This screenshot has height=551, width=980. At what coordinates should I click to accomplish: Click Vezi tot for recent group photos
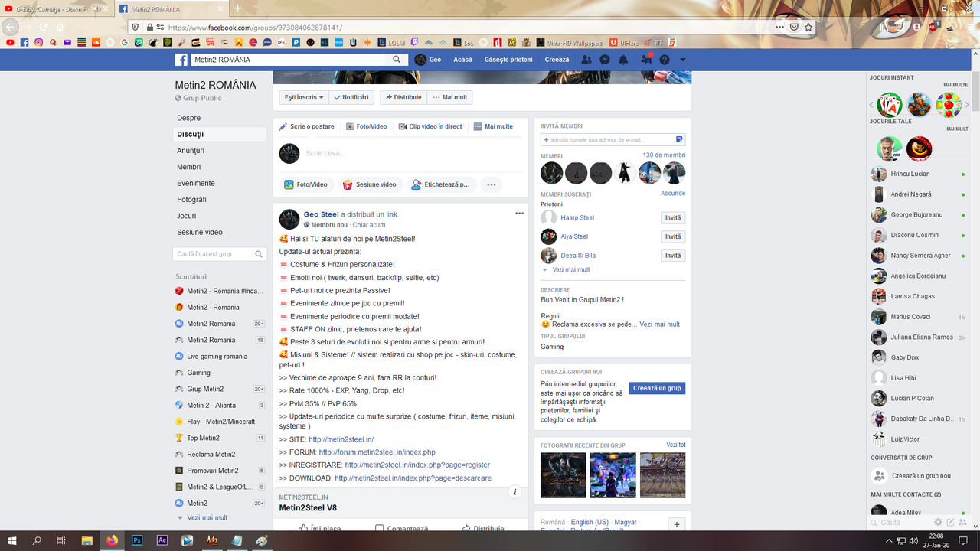click(x=676, y=445)
